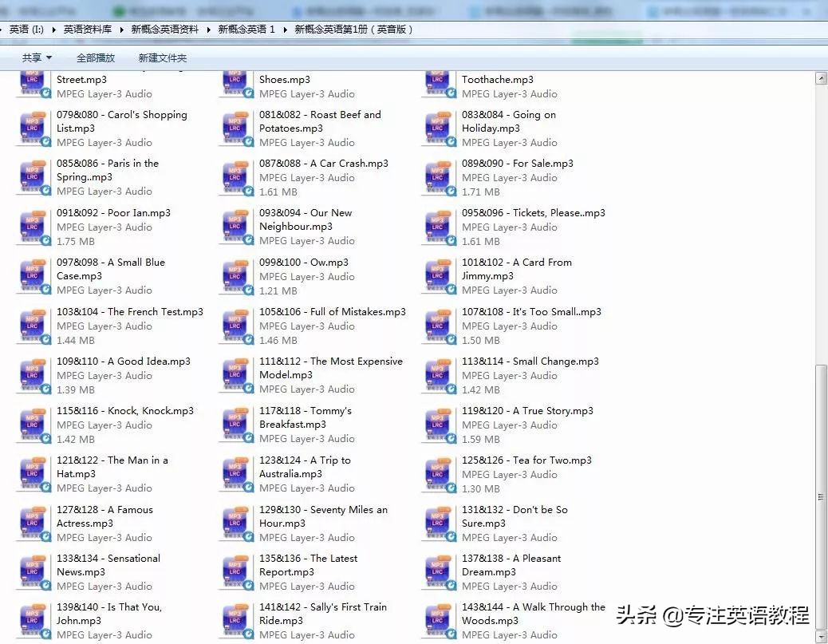Click MP3 icon for Carol's Shopping List
The width and height of the screenshot is (828, 644).
pyautogui.click(x=34, y=128)
